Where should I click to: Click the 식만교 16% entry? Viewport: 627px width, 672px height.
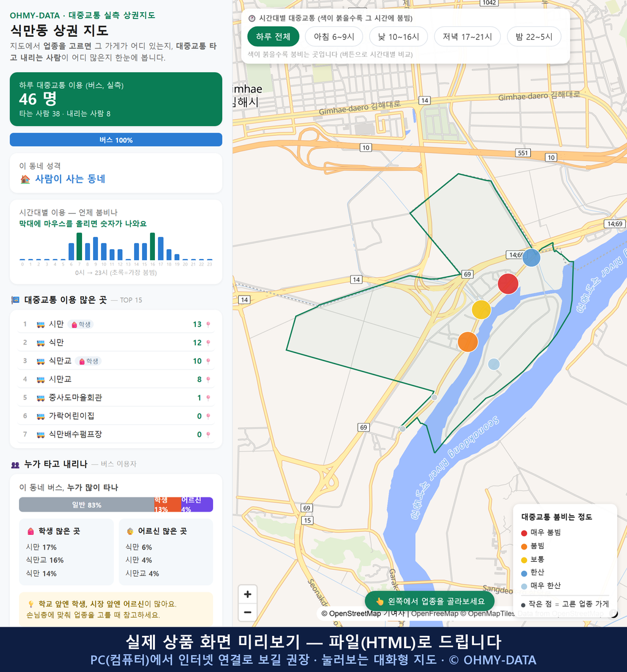(45, 561)
